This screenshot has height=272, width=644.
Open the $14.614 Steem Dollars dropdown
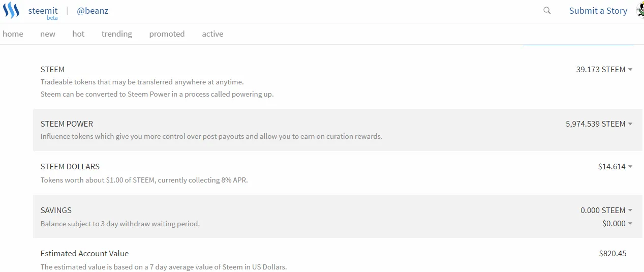[x=616, y=167]
